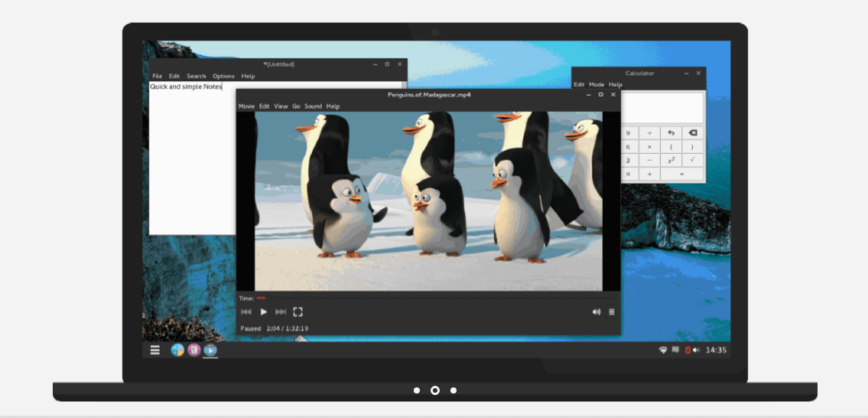This screenshot has width=868, height=418.
Task: Open the Mode menu in Calculator
Action: coord(597,84)
